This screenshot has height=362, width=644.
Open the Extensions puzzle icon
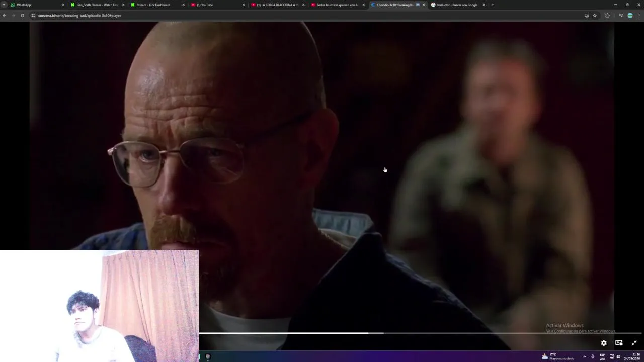coord(607,16)
